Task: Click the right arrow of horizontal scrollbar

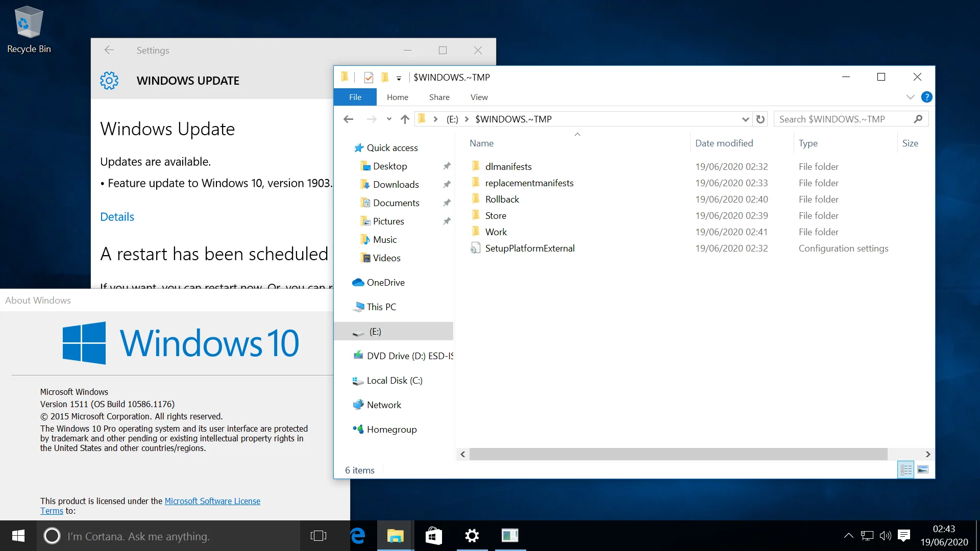Action: click(x=928, y=454)
